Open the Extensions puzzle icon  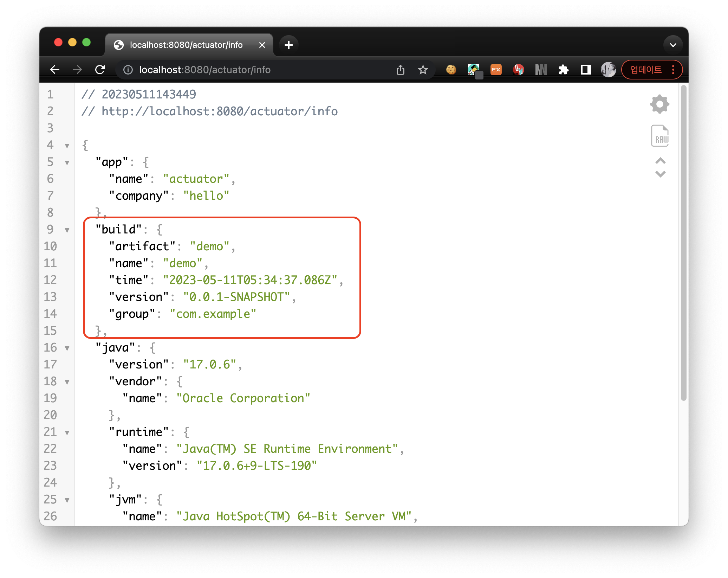coord(563,70)
